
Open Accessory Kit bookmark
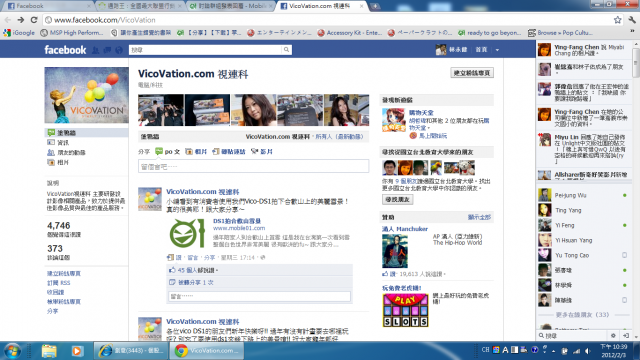pos(350,33)
